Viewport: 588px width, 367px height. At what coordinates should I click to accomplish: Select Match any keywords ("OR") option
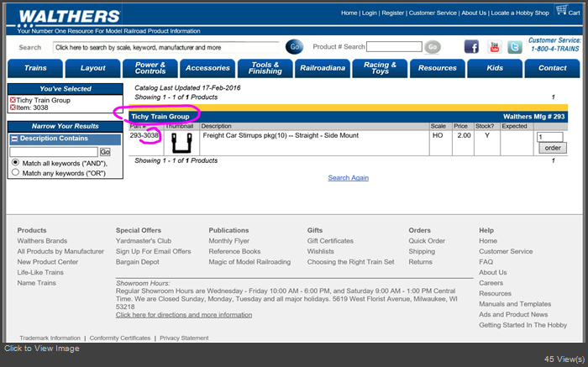coord(15,172)
